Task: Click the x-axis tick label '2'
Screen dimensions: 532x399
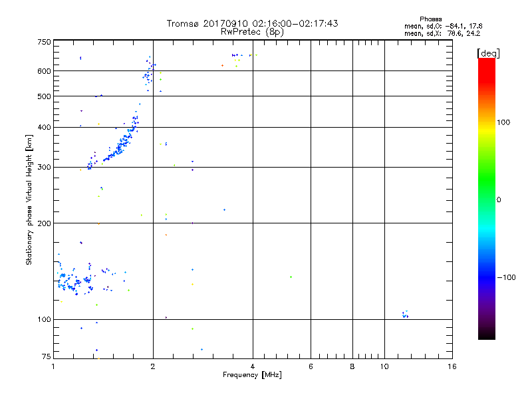Action: tap(153, 366)
